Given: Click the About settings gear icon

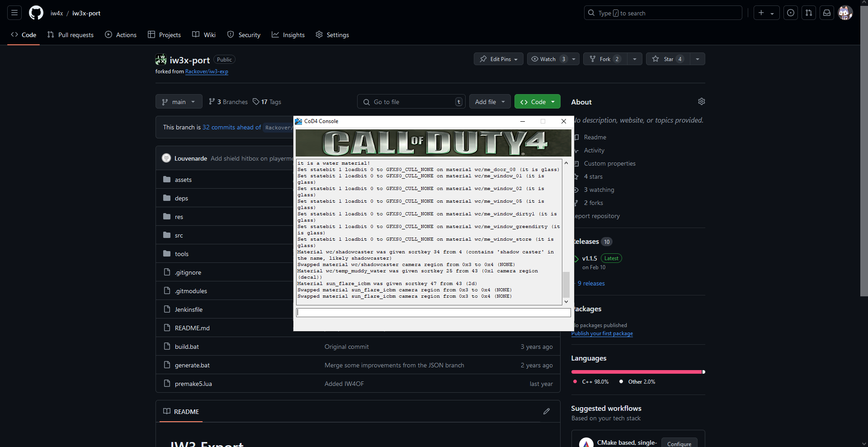Looking at the screenshot, I should [701, 102].
